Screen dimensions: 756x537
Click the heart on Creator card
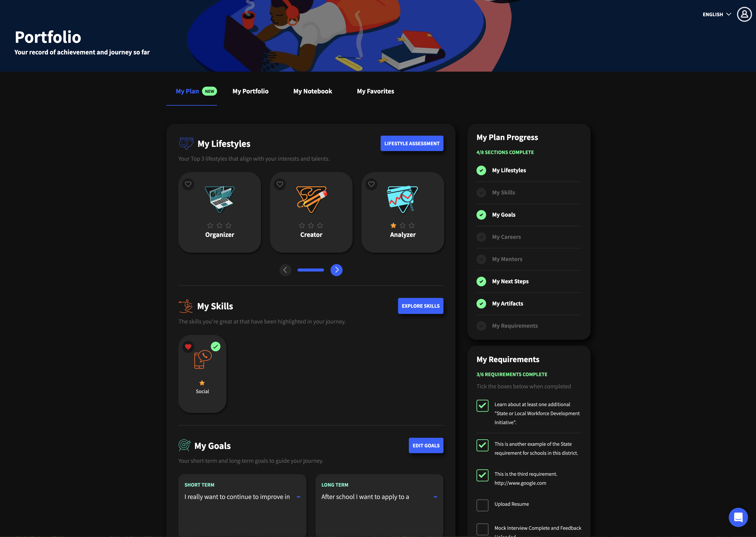(x=280, y=184)
